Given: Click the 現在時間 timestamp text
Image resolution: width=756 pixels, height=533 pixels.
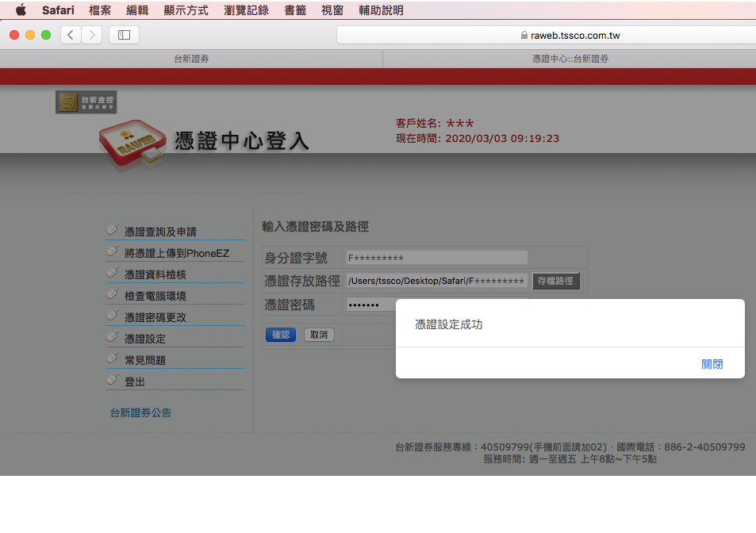Looking at the screenshot, I should (x=478, y=138).
